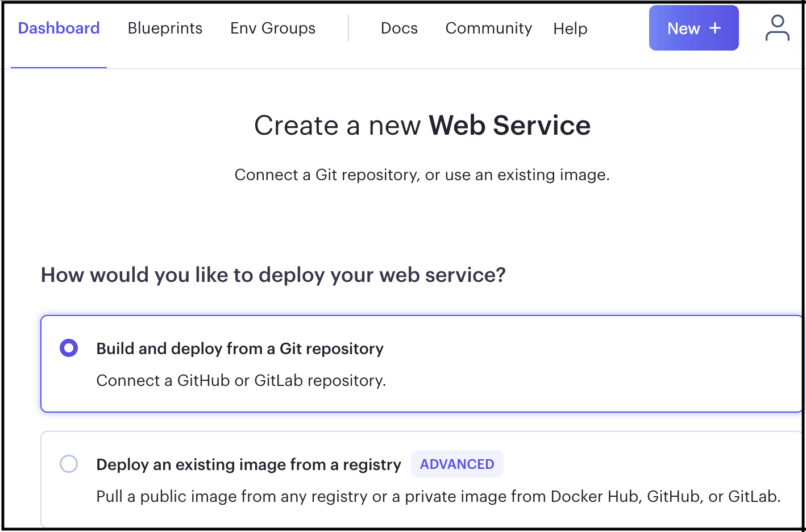The width and height of the screenshot is (806, 532).
Task: Click the 'Create a new Web Service' heading
Action: click(x=422, y=126)
